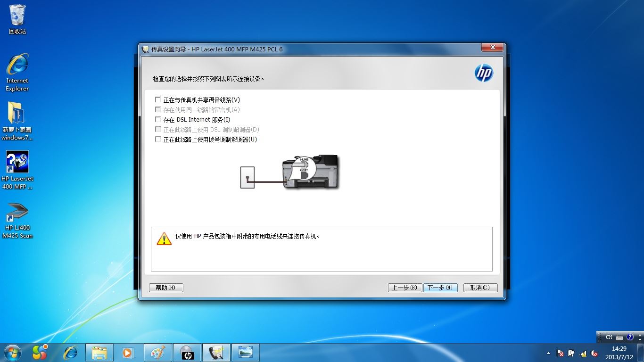Click the 帮助(H) help button
Image resolution: width=644 pixels, height=362 pixels.
(x=166, y=288)
